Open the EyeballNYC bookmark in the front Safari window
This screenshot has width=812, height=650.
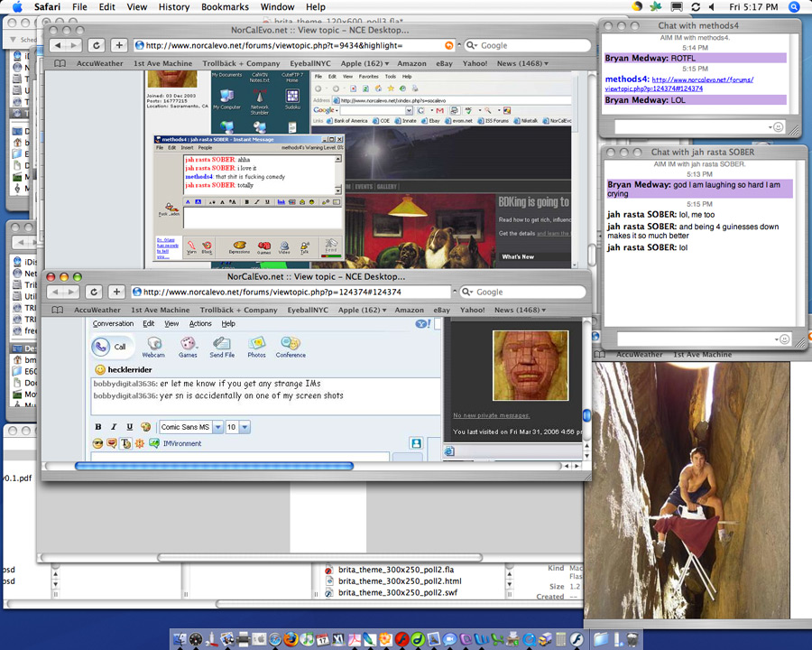(x=308, y=310)
